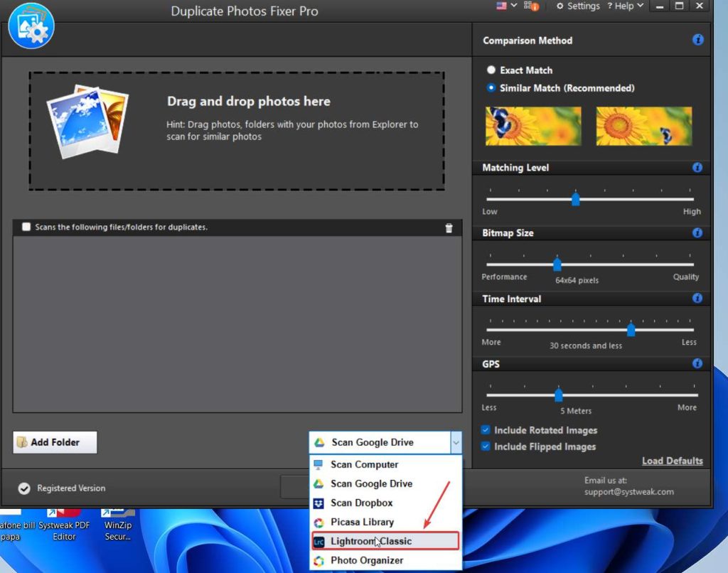Show Comparison Method info icon
Screen dimensions: 728x573
point(697,40)
